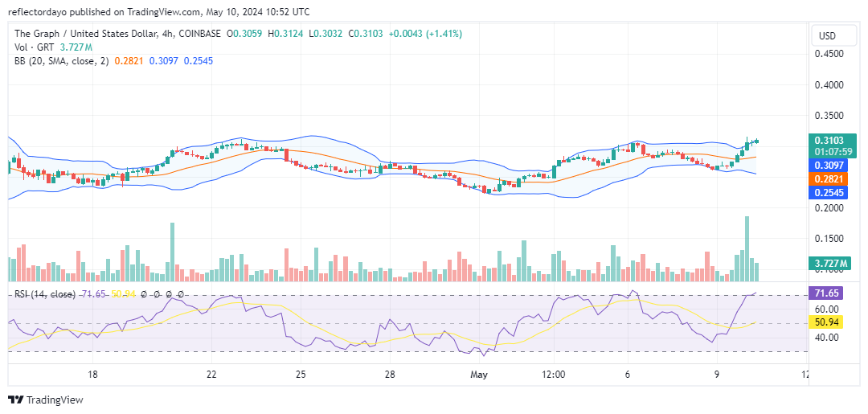Click the BB lower value 0.2545 in legend
The width and height of the screenshot is (868, 414).
click(x=198, y=61)
